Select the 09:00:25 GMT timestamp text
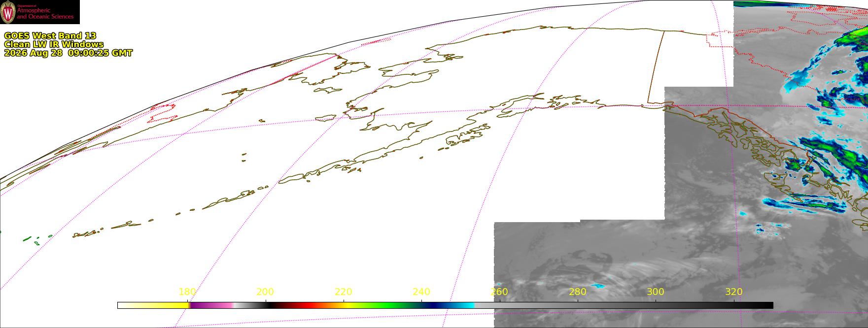Viewport: 868px width, 328px height. (x=100, y=53)
